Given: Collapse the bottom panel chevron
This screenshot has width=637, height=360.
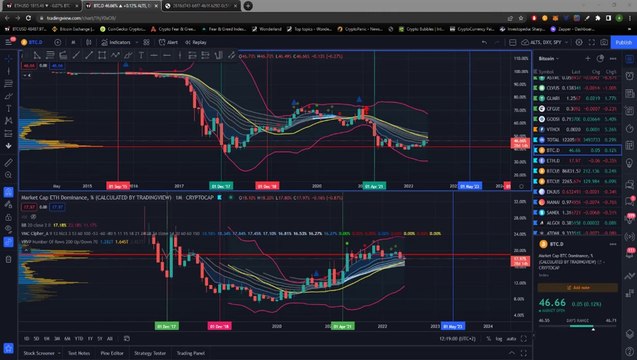Looking at the screenshot, I should [512, 353].
